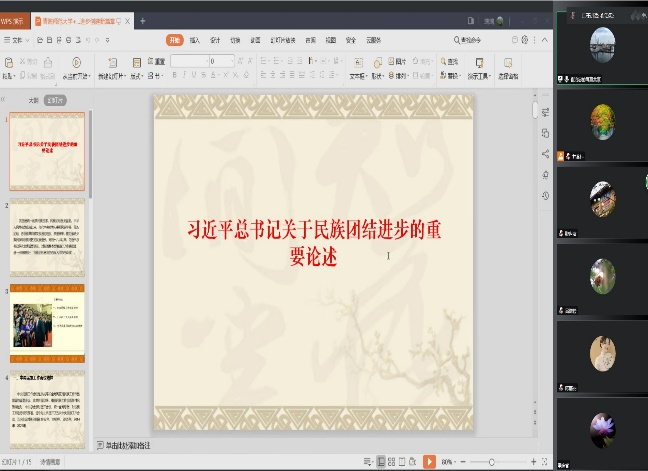Click the orange play button in status bar

429,461
